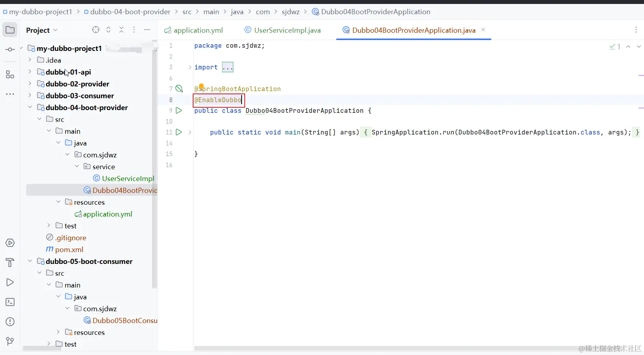Click inspections widget showing 1 typo
This screenshot has width=644, height=355.
[615, 47]
